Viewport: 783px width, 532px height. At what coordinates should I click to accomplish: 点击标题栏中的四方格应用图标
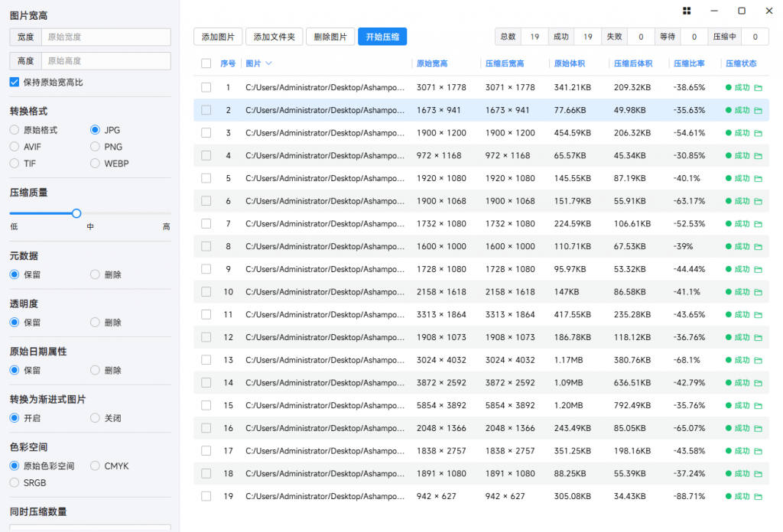(x=686, y=11)
